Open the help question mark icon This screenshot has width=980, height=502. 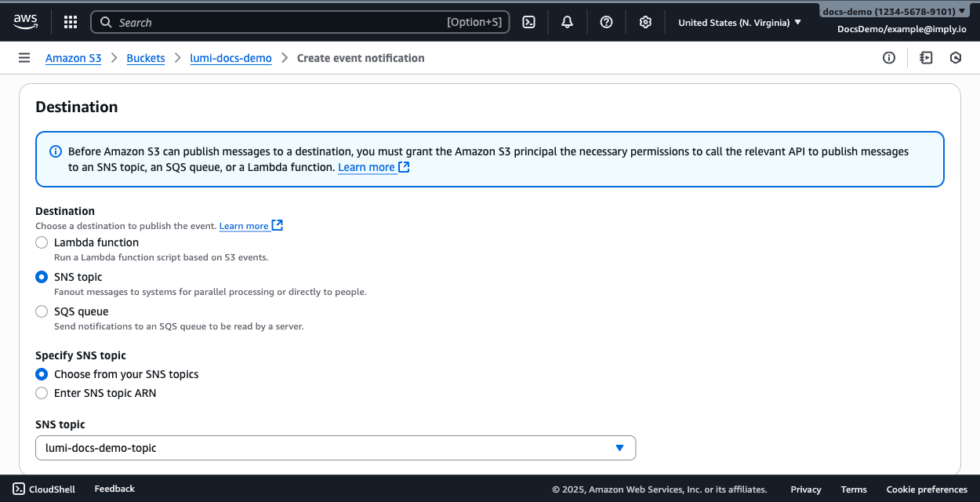tap(606, 22)
